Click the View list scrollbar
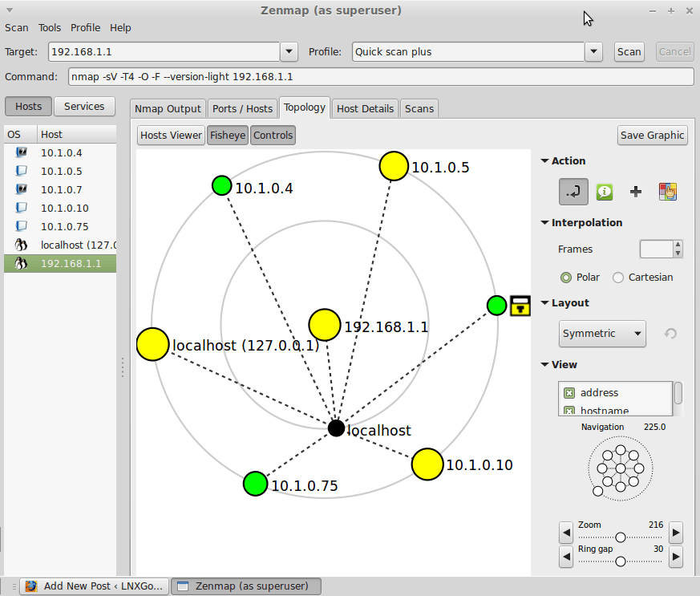This screenshot has width=700, height=596. point(678,393)
